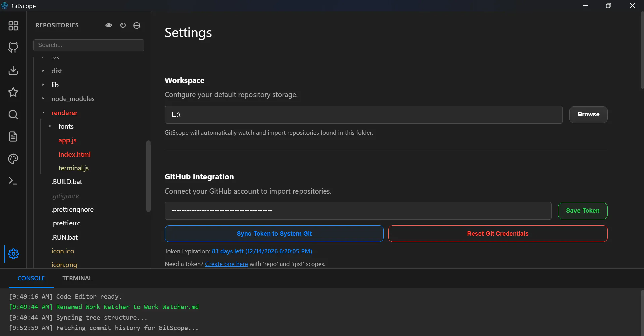Viewport: 644px width, 336px height.
Task: Expand the dist folder
Action: click(43, 71)
